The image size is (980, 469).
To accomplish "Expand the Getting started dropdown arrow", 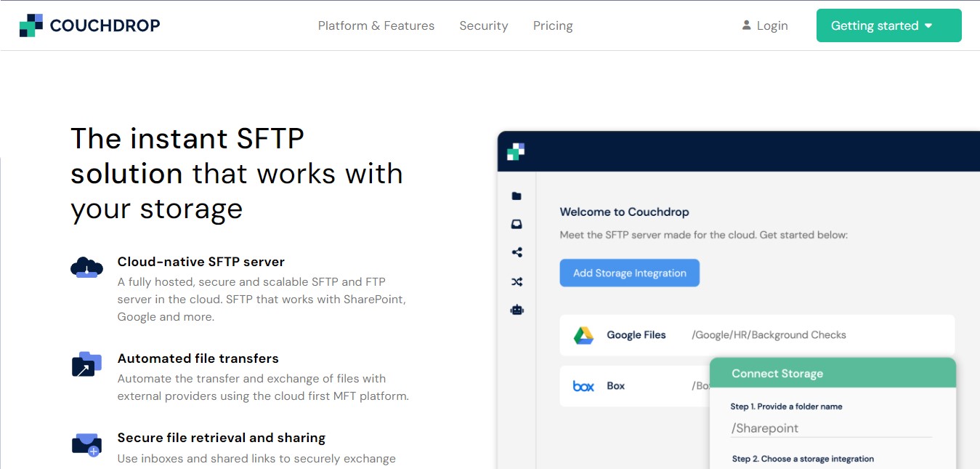I will [x=928, y=25].
